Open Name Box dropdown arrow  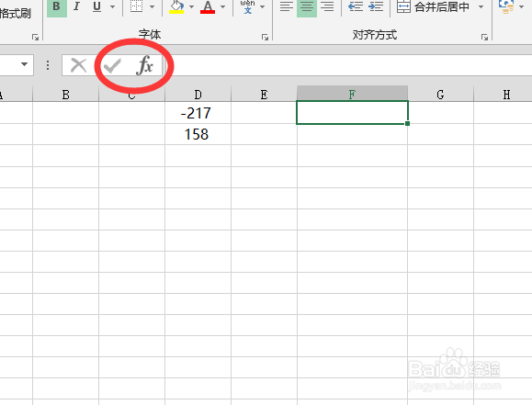24,64
